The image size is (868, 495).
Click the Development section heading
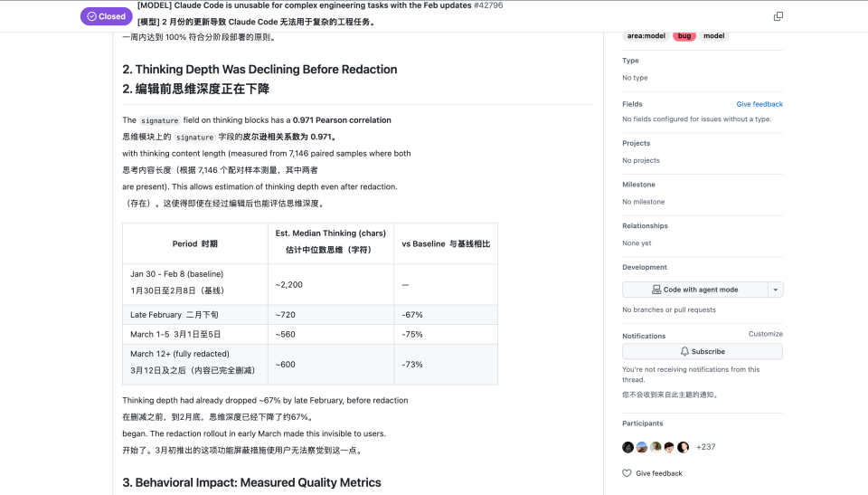(645, 267)
